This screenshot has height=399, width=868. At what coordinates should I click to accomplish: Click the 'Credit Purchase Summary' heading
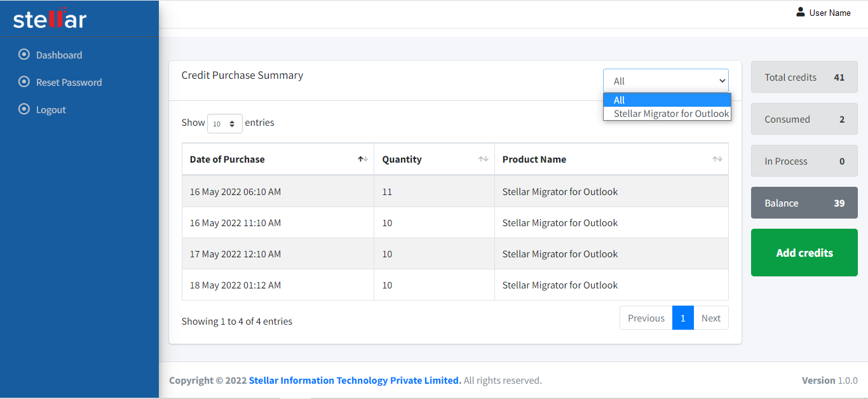[x=242, y=75]
